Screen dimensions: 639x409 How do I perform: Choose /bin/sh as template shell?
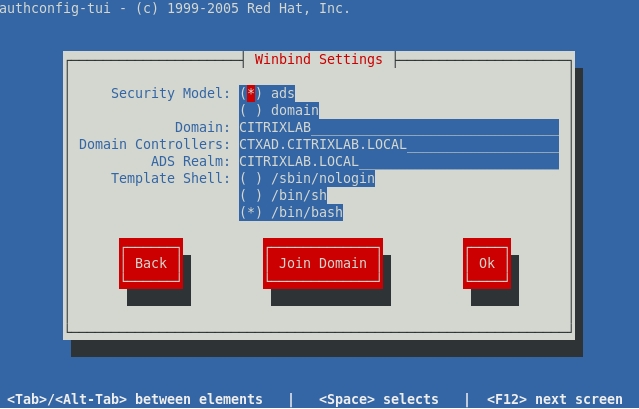click(x=283, y=196)
